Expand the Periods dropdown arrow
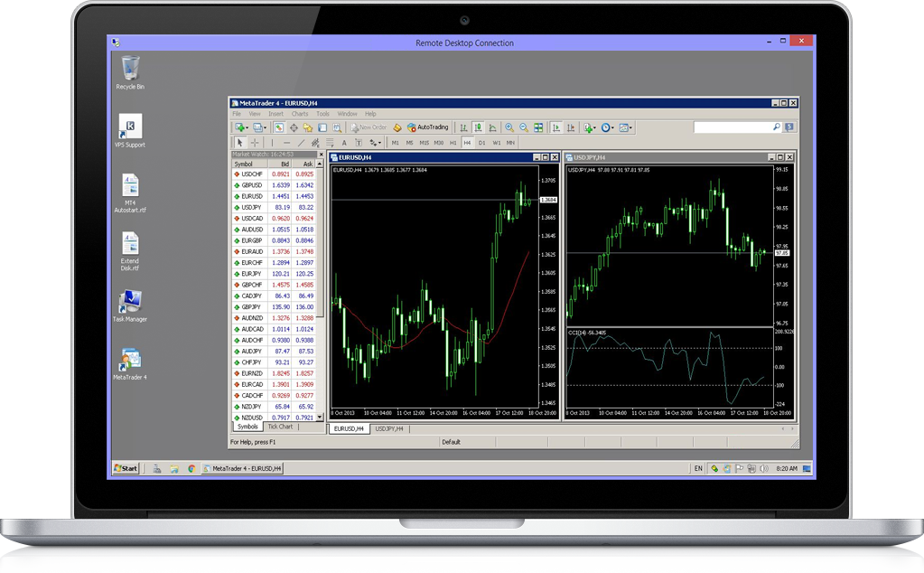This screenshot has width=924, height=573. [613, 128]
